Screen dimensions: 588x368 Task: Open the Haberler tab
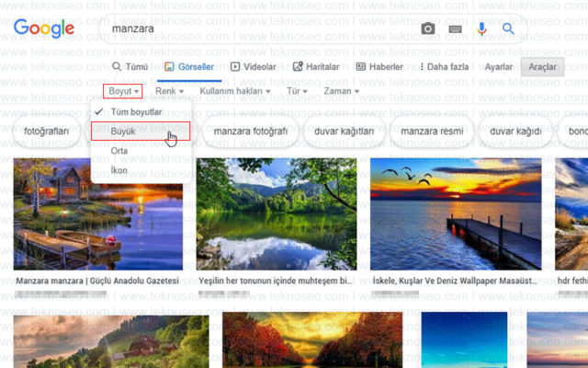pyautogui.click(x=379, y=67)
